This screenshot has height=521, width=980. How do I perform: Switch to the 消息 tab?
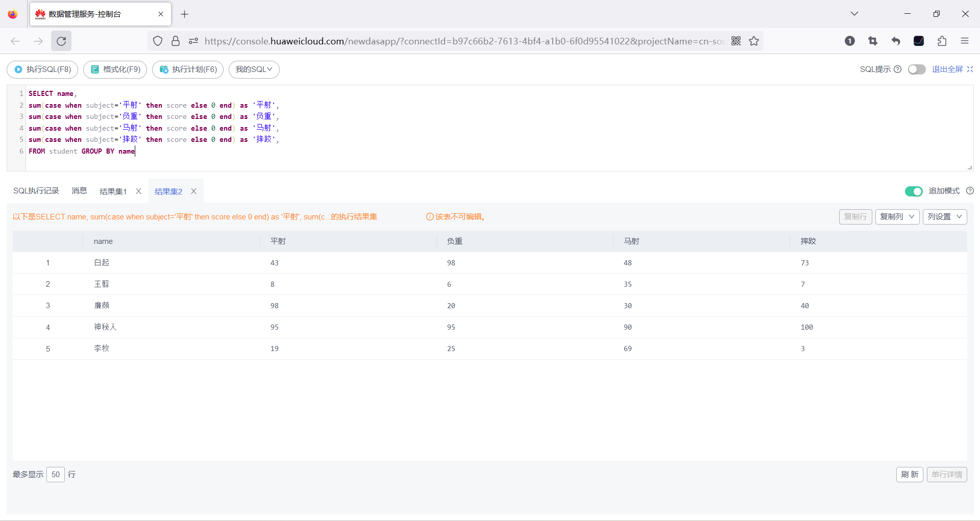[79, 191]
